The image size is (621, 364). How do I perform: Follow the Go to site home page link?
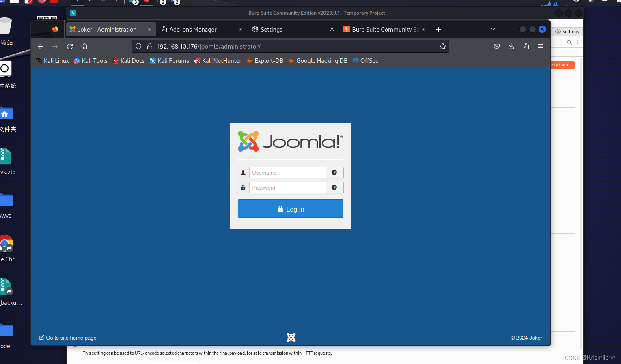tap(68, 338)
